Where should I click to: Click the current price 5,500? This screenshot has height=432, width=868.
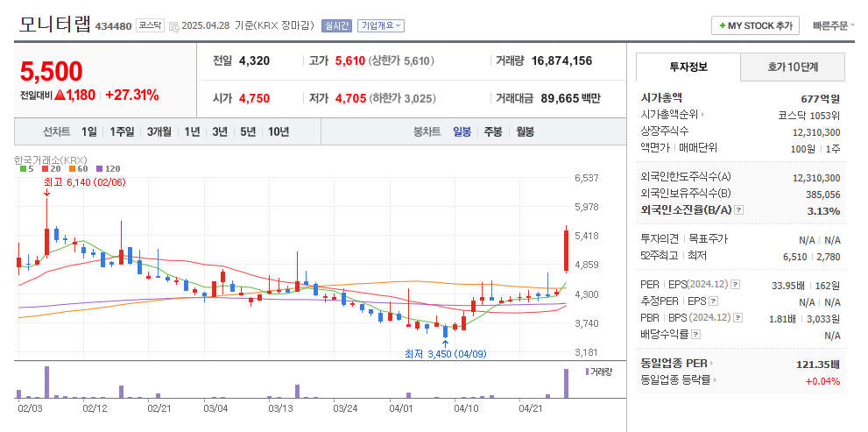pyautogui.click(x=52, y=71)
